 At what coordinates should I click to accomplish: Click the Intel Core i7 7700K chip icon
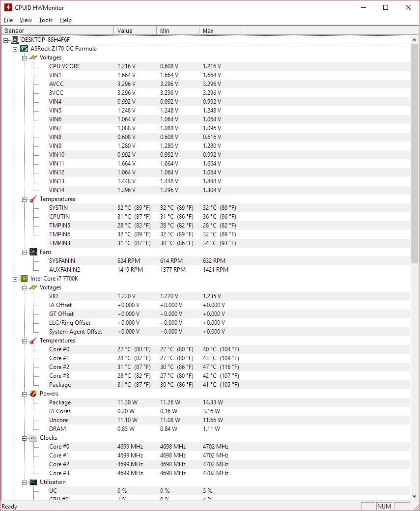click(24, 279)
